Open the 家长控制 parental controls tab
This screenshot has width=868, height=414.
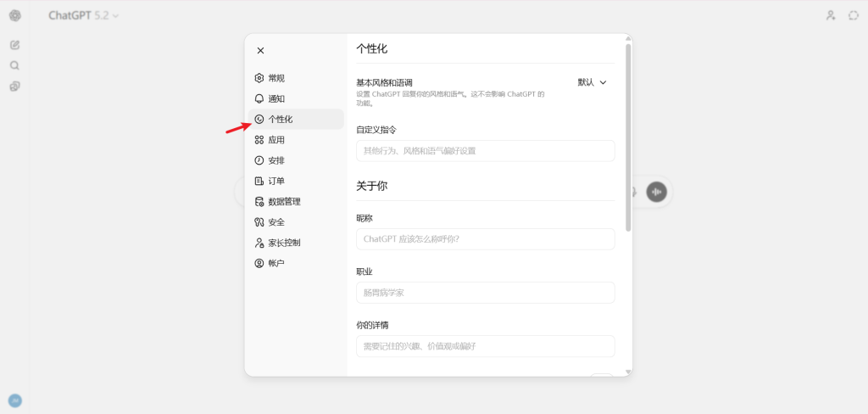click(296, 242)
